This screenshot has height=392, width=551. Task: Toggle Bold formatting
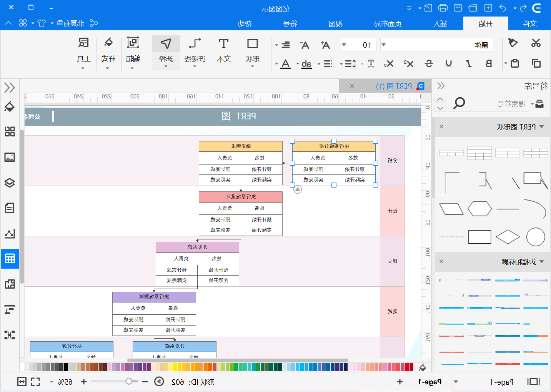489,63
